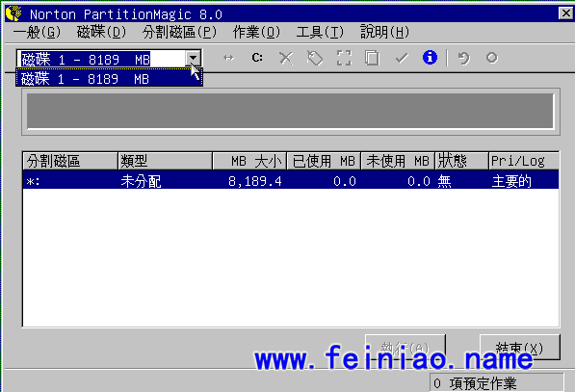Click the 結束(X) exit button
Screen dimensions: 575x392
520,348
